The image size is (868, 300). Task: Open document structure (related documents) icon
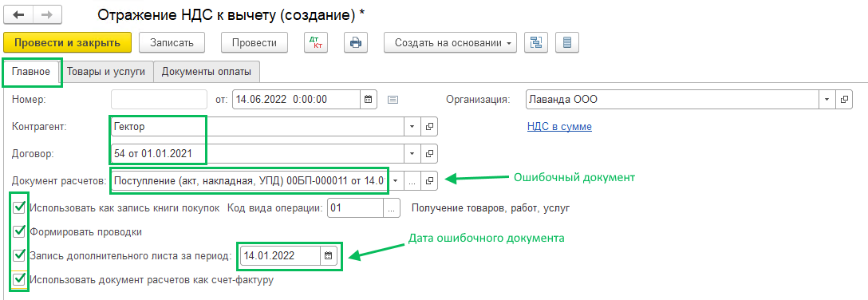click(x=536, y=42)
